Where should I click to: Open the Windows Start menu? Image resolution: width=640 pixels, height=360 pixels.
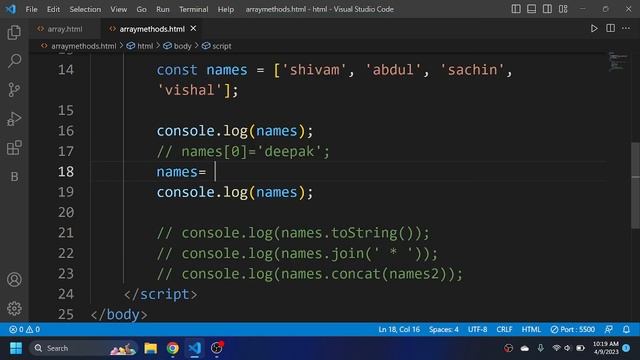click(x=16, y=348)
